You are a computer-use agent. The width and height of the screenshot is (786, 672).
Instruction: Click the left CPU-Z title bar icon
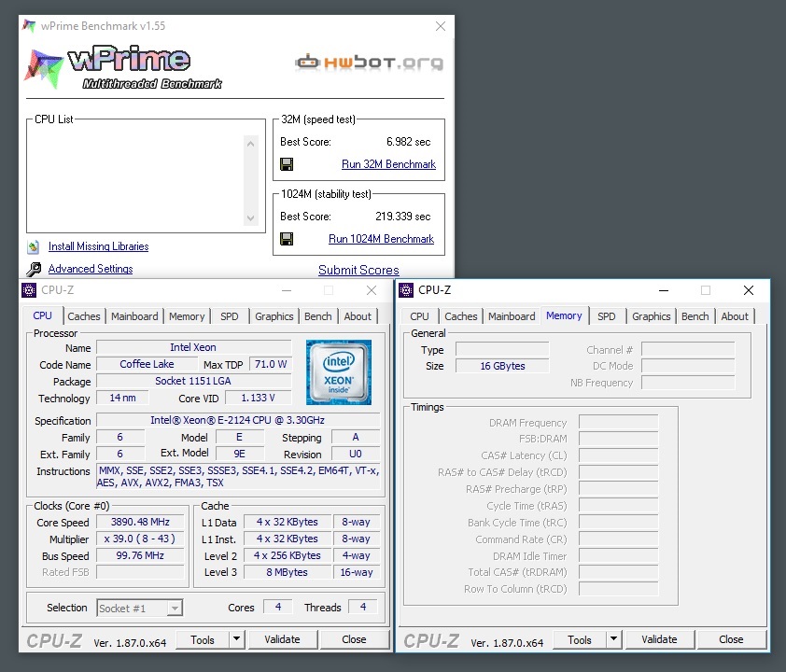29,290
